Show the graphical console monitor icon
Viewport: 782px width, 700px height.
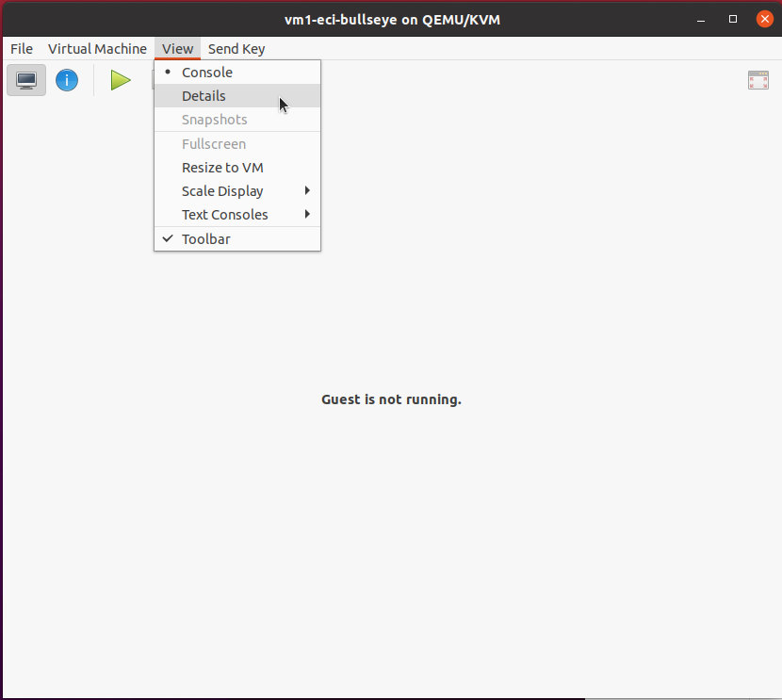[26, 80]
